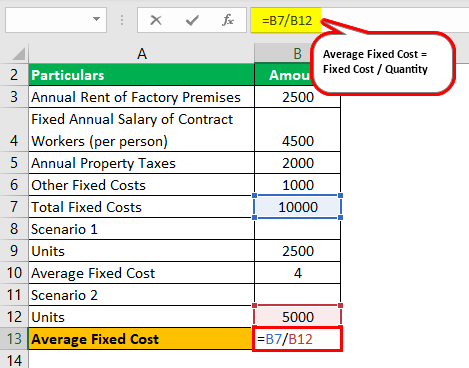
Task: Select row 2 header
Action: tap(14, 75)
